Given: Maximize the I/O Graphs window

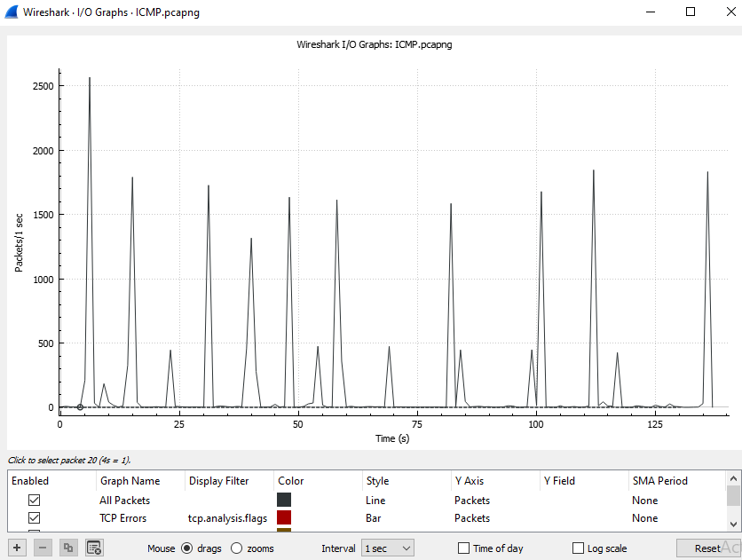Looking at the screenshot, I should pyautogui.click(x=691, y=12).
